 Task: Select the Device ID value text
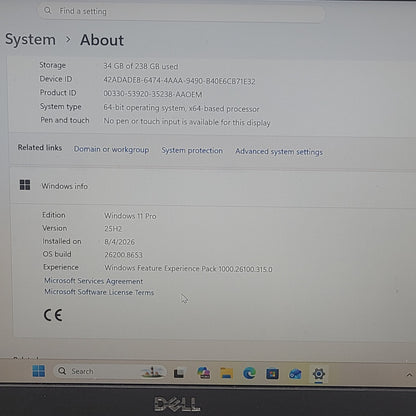coord(179,81)
